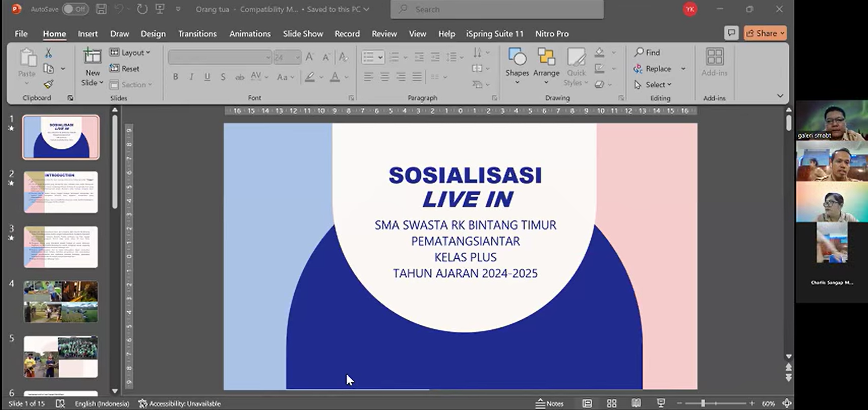Switch to the Design tab
This screenshot has width=868, height=410.
coord(153,34)
